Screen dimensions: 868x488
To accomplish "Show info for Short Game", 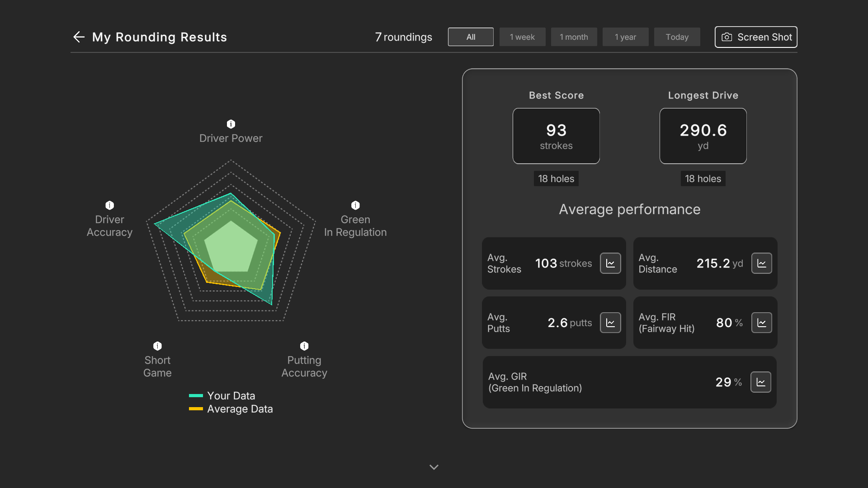I will tap(157, 346).
